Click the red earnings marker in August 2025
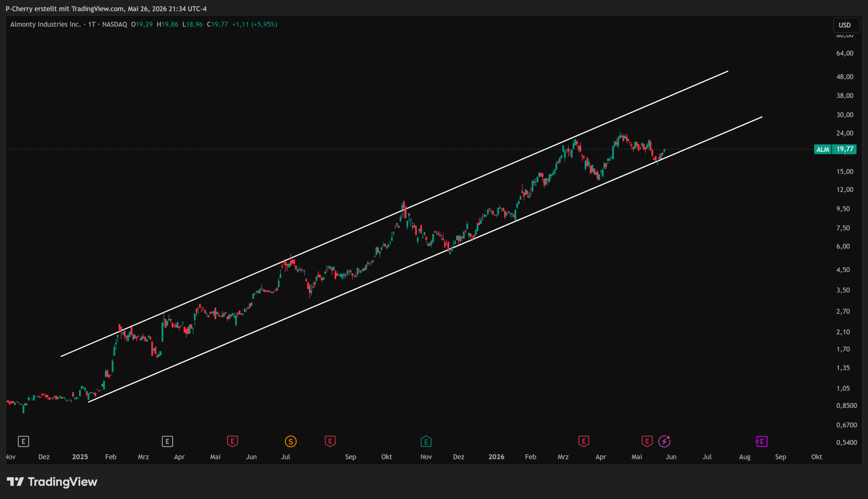Screen dimensions: 868x499 point(330,441)
